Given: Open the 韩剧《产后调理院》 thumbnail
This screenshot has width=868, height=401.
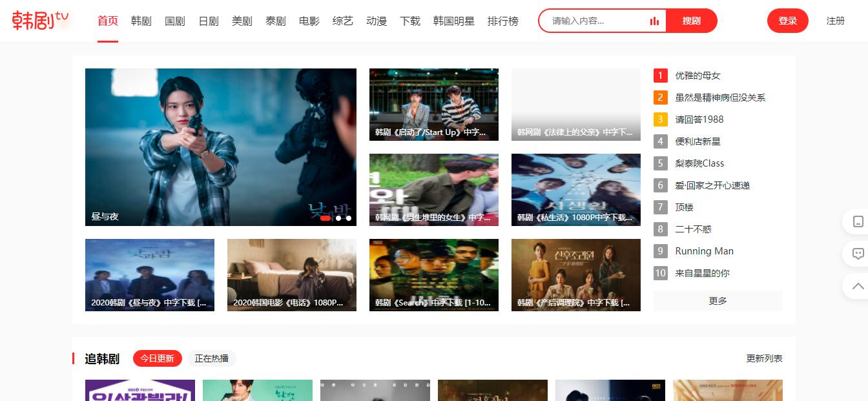Looking at the screenshot, I should coord(576,275).
